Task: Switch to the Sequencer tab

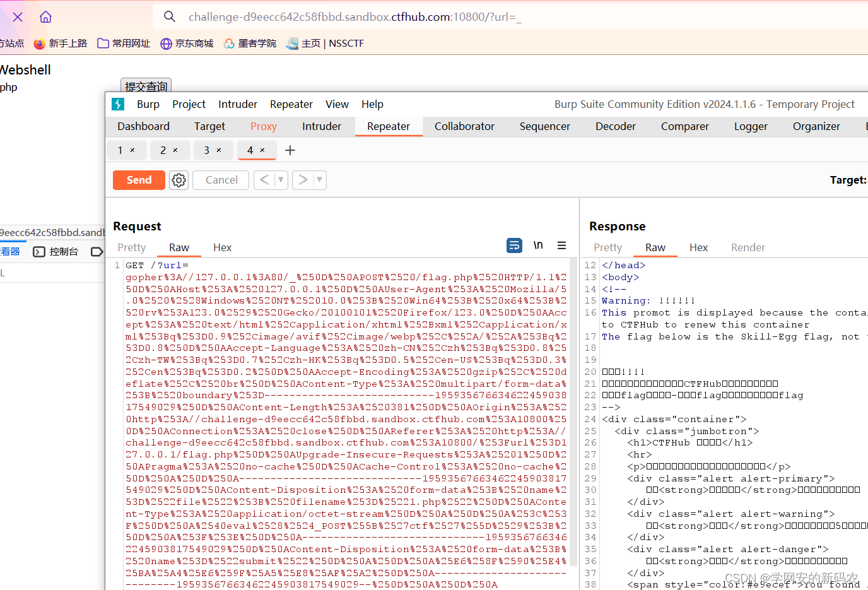Action: tap(545, 126)
